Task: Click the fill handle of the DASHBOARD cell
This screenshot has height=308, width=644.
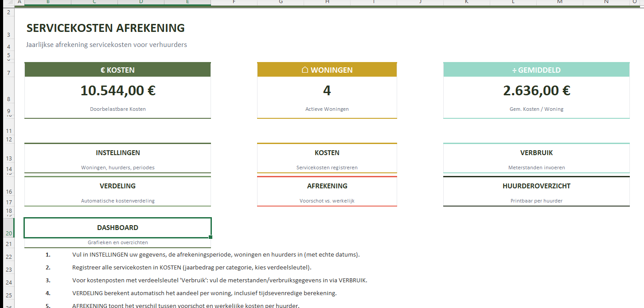Action: 211,237
